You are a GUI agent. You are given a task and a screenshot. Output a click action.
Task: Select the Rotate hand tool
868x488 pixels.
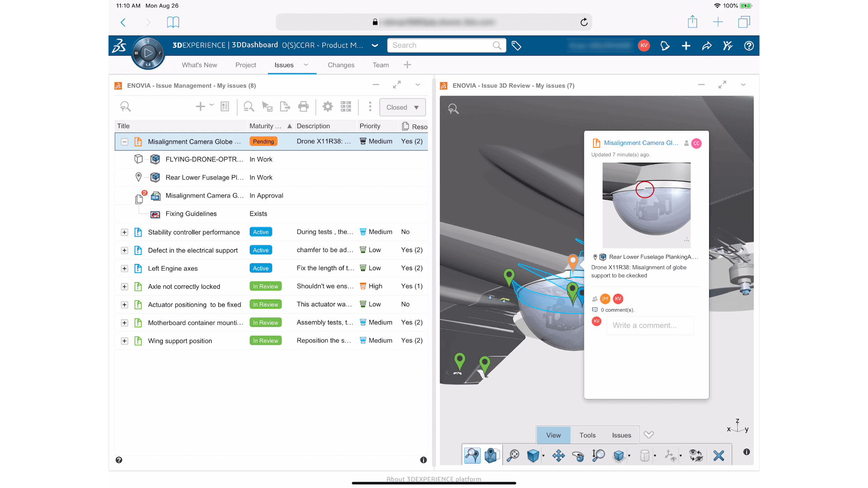point(578,455)
